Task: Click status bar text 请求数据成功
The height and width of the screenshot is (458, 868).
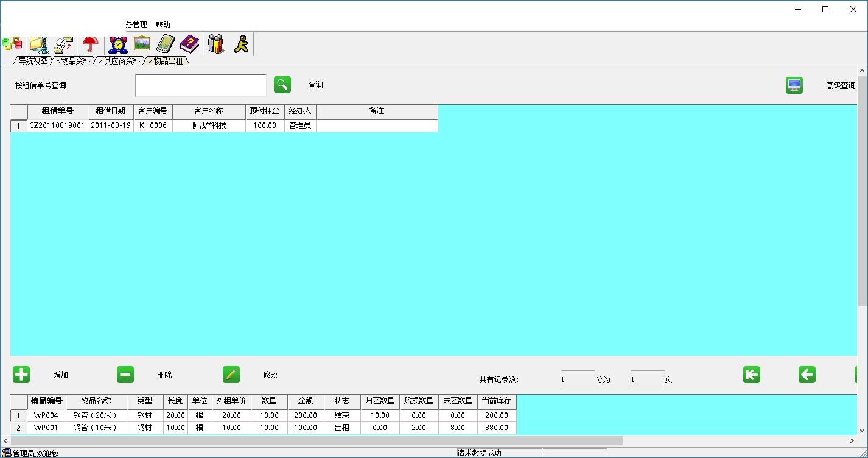Action: pos(479,453)
